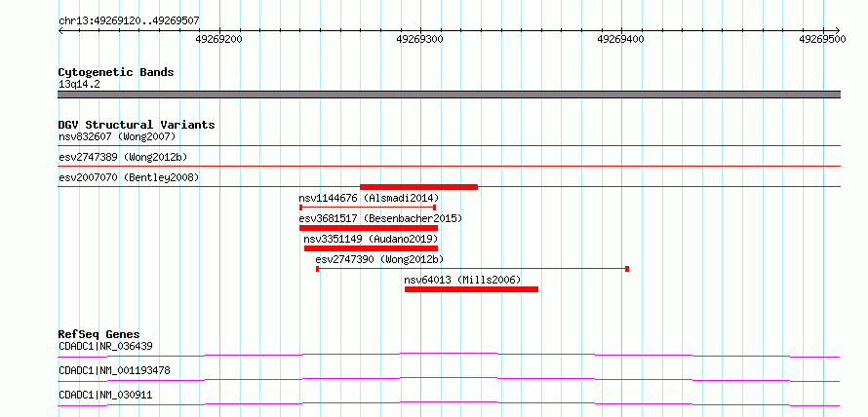868x417 pixels.
Task: Click ruler position 49269500
Action: (x=822, y=39)
